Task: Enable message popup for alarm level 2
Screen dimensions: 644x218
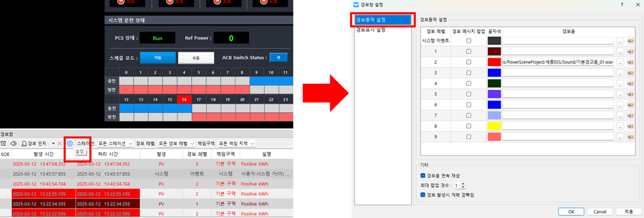Action: pos(468,62)
